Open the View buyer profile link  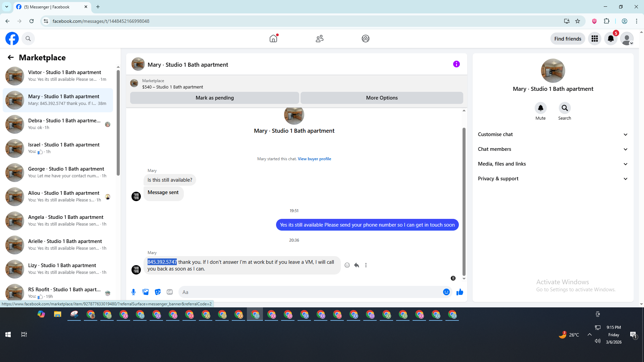tap(314, 159)
